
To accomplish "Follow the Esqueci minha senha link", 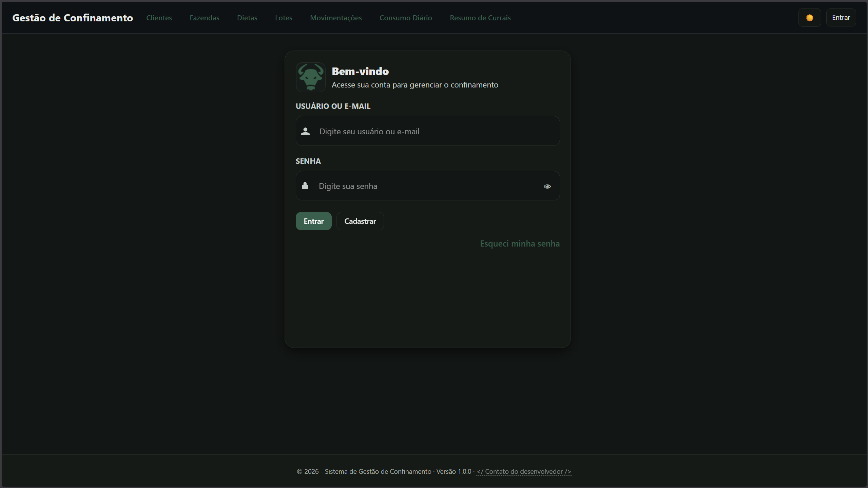I will tap(519, 243).
